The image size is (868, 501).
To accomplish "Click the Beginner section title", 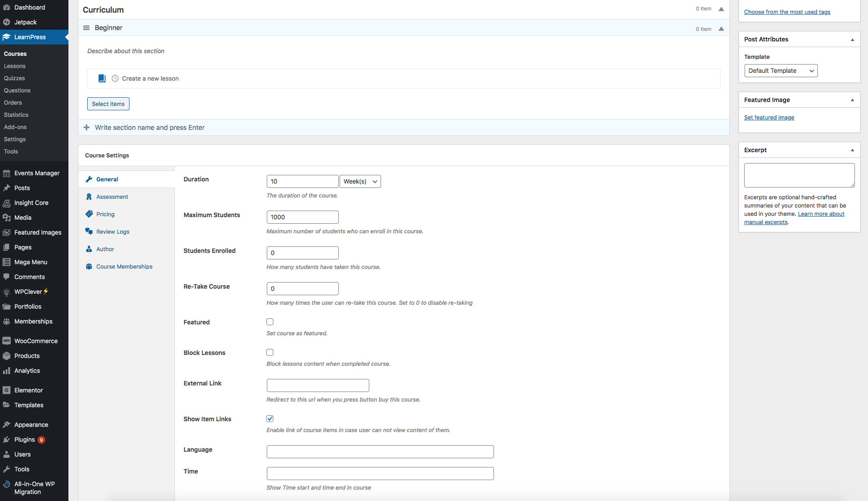I will [109, 28].
